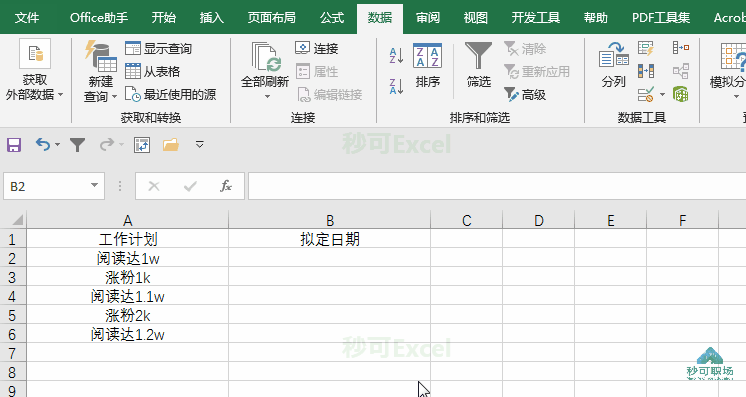Select column B header
This screenshot has height=397, width=746.
tap(330, 220)
